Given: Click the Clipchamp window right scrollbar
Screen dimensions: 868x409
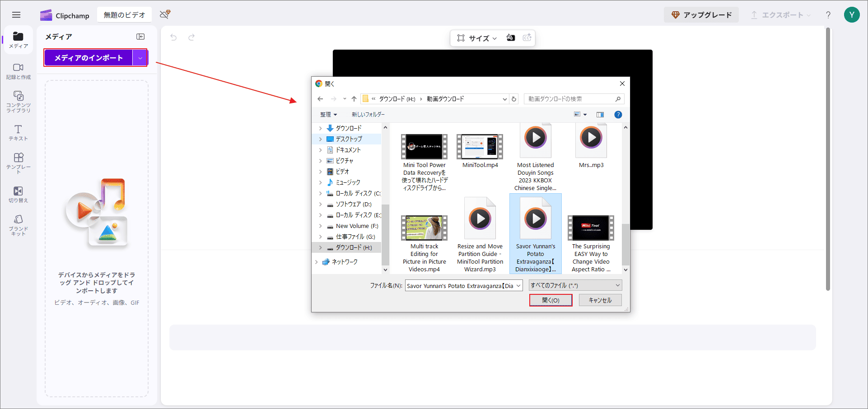Looking at the screenshot, I should (x=828, y=159).
